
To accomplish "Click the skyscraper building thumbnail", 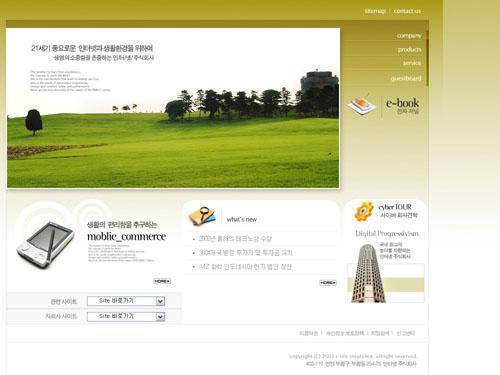I will pyautogui.click(x=370, y=273).
